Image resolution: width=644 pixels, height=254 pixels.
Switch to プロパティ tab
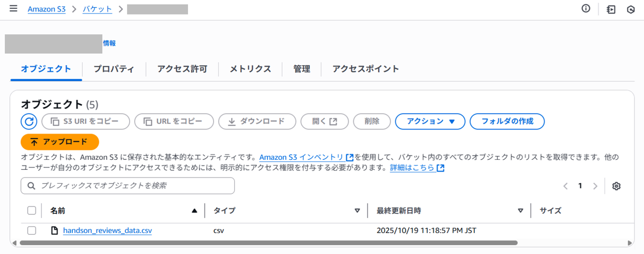[x=114, y=69]
